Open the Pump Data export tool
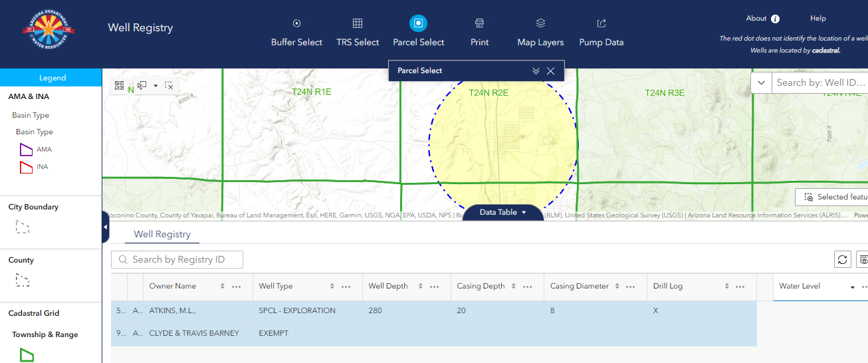868x363 pixels. (x=601, y=24)
